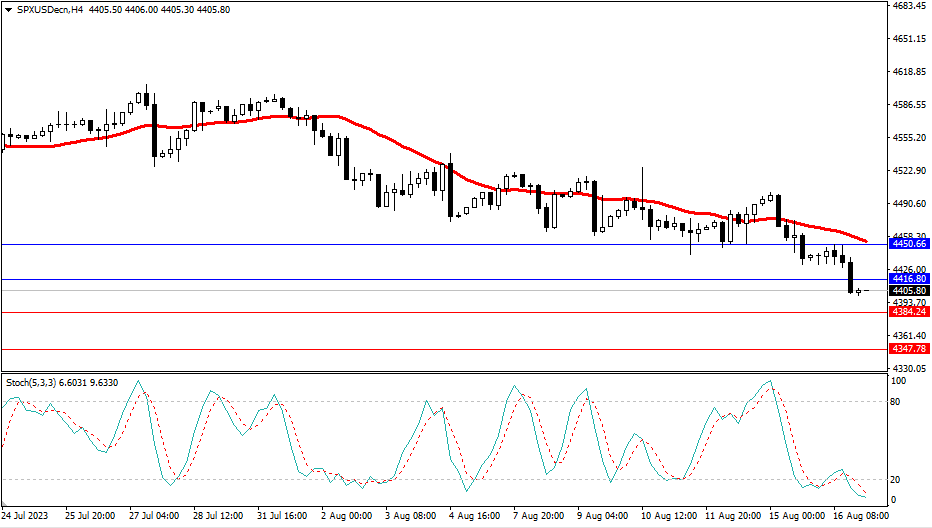This screenshot has height=528, width=932.
Task: Click the stochastic 100 level label
Action: (898, 382)
